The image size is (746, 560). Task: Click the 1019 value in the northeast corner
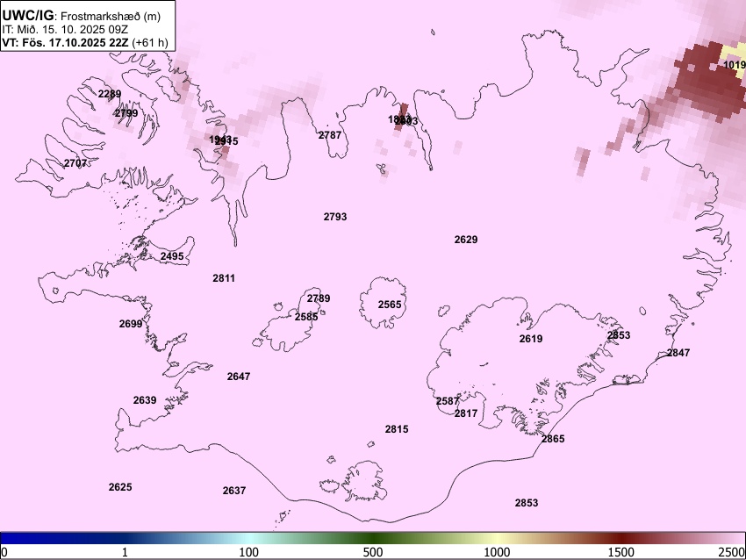tap(734, 65)
